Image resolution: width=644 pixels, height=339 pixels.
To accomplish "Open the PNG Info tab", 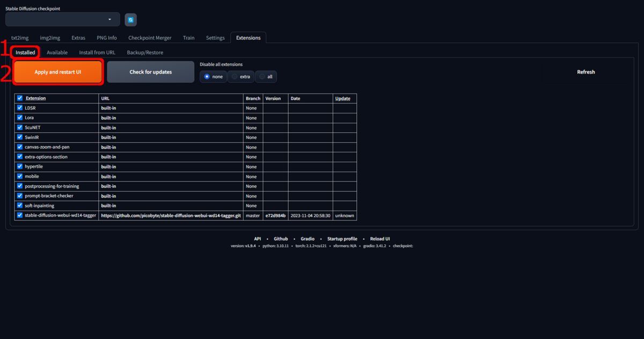I will [x=107, y=38].
